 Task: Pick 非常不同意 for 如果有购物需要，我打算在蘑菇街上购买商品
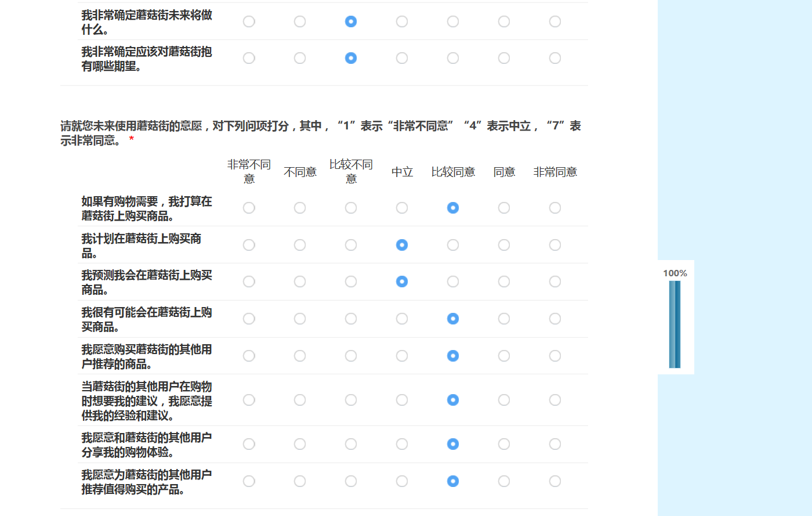(x=249, y=208)
